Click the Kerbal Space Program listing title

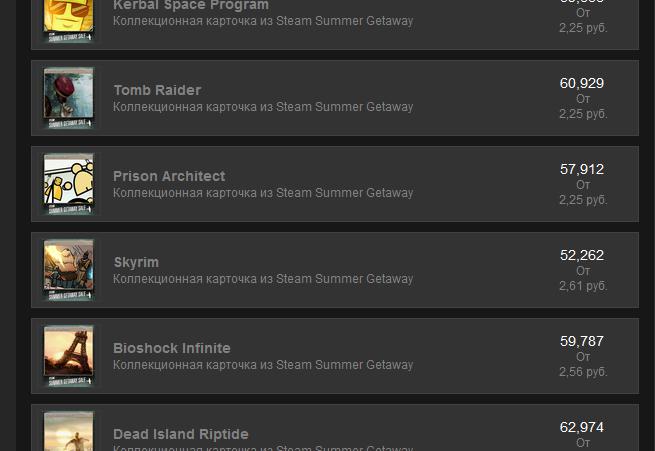[191, 6]
